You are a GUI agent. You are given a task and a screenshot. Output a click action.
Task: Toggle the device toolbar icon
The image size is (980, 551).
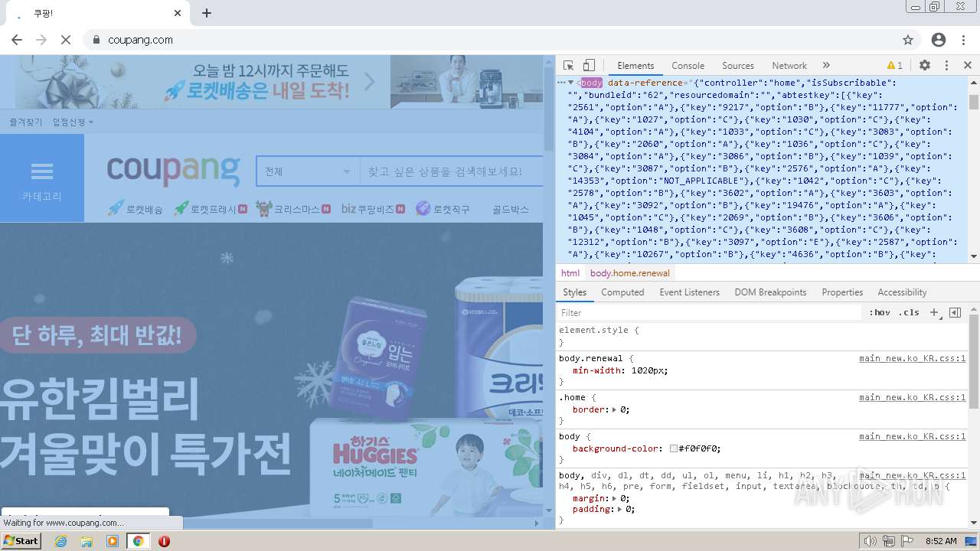tap(589, 66)
